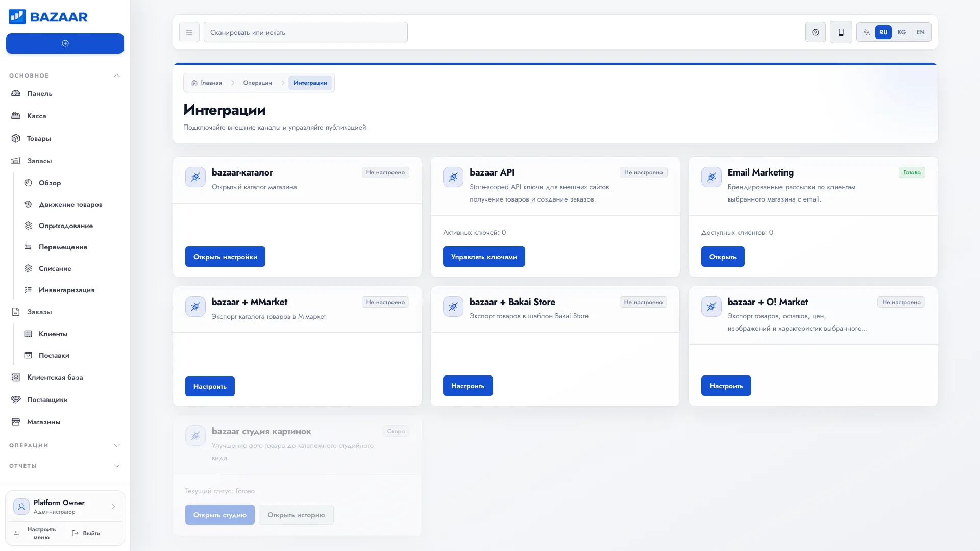Open Инвентаризация stocktake page

[x=70, y=290]
